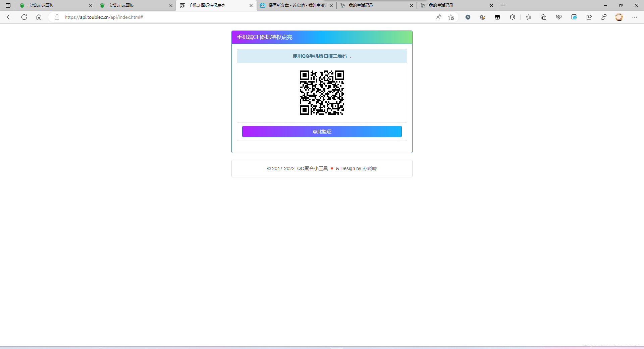Click the 手机端CF图标特权点亮 panel header
The height and width of the screenshot is (349, 644).
point(322,37)
